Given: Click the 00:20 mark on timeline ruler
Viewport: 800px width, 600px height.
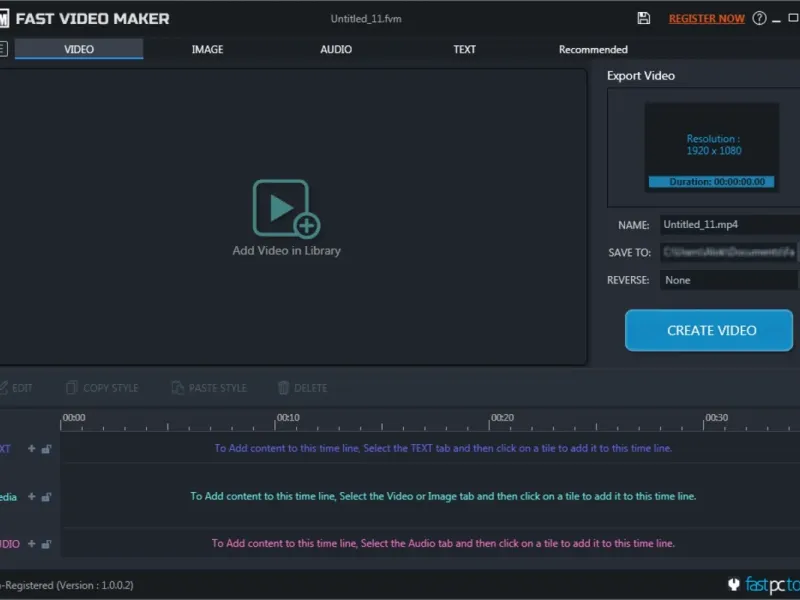Looking at the screenshot, I should tap(503, 417).
